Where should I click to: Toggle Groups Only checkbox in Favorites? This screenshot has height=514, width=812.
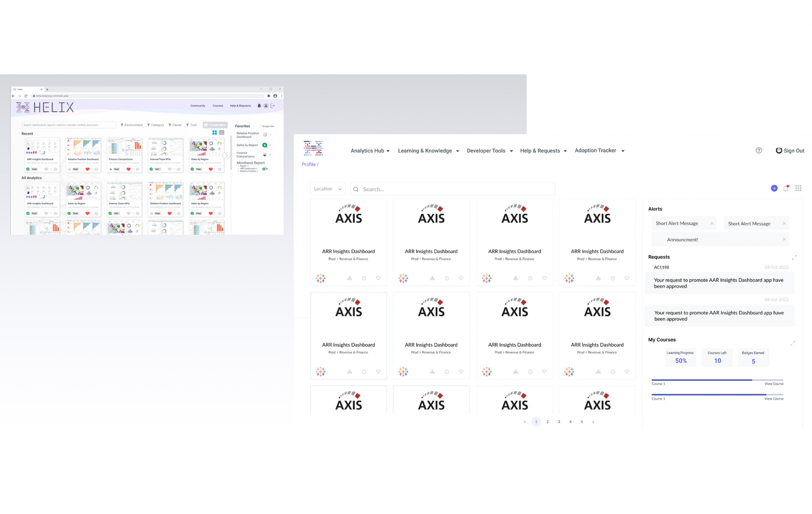click(260, 126)
